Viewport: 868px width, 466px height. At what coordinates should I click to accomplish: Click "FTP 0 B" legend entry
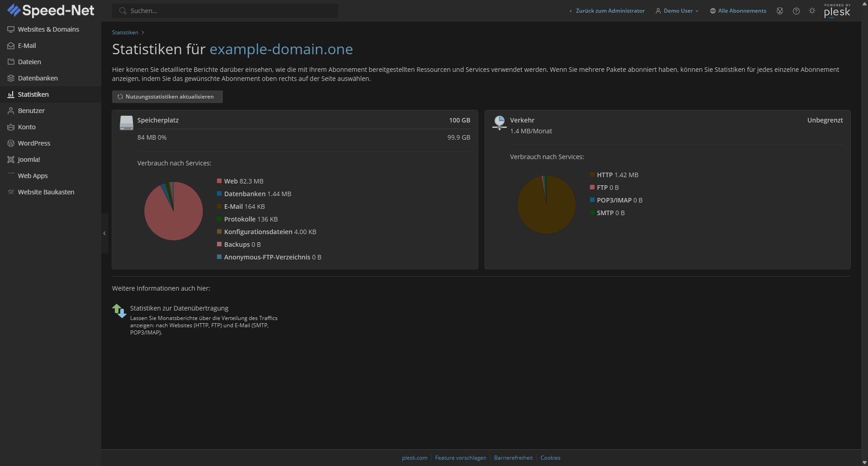pyautogui.click(x=608, y=188)
